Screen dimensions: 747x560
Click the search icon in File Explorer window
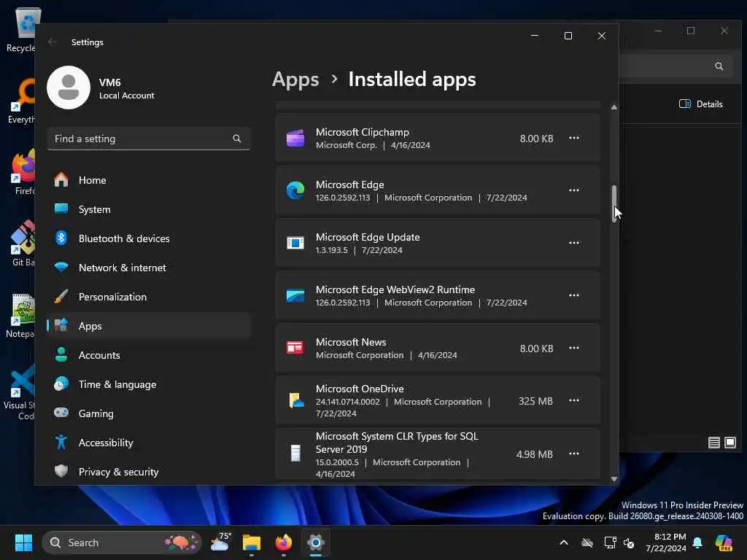pyautogui.click(x=719, y=66)
